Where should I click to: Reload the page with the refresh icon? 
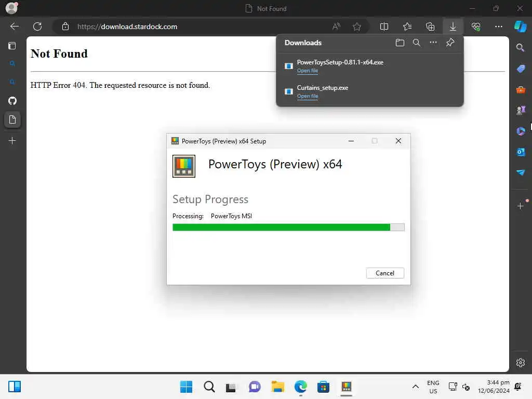tap(37, 26)
